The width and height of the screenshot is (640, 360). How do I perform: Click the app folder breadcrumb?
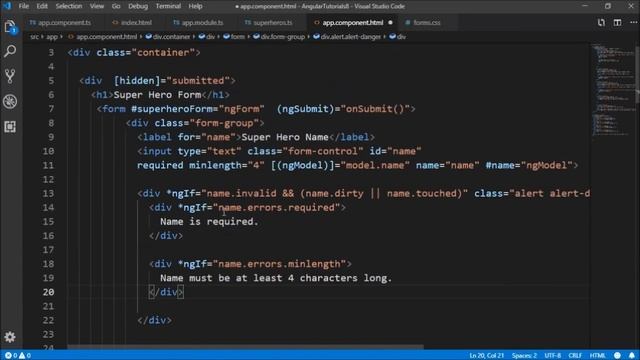pos(52,37)
